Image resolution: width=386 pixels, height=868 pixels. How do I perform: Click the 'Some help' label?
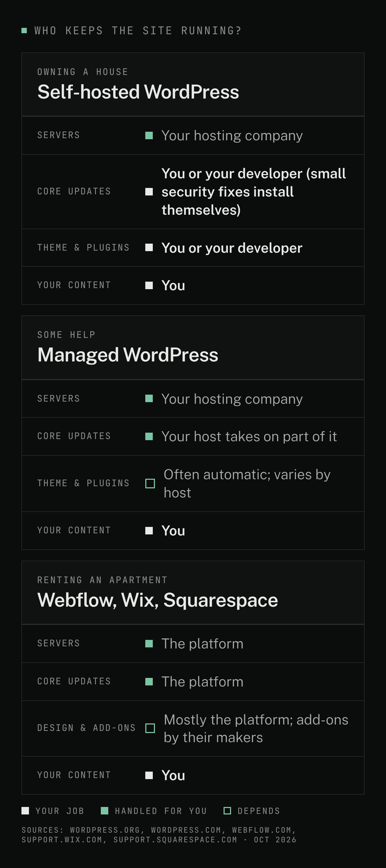pyautogui.click(x=66, y=335)
